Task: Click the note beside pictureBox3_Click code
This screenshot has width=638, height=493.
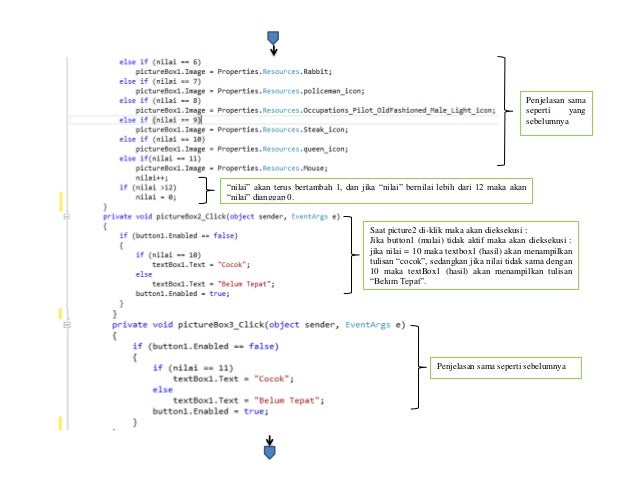Action: point(506,368)
